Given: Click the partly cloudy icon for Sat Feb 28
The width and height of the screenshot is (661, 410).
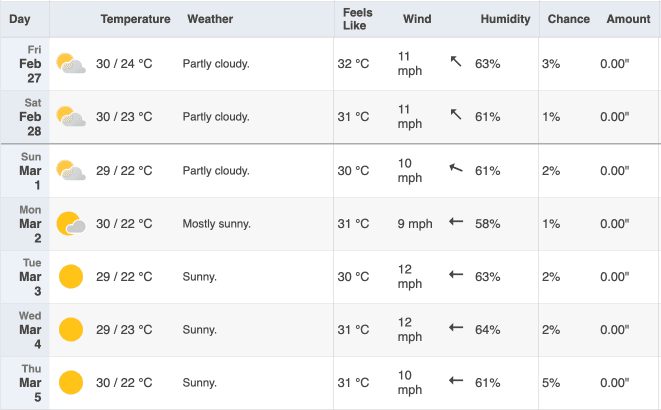Looking at the screenshot, I should click(71, 117).
